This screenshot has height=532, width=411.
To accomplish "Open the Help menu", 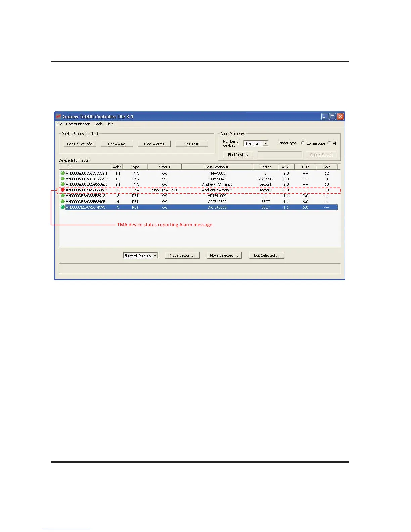I will (x=110, y=124).
